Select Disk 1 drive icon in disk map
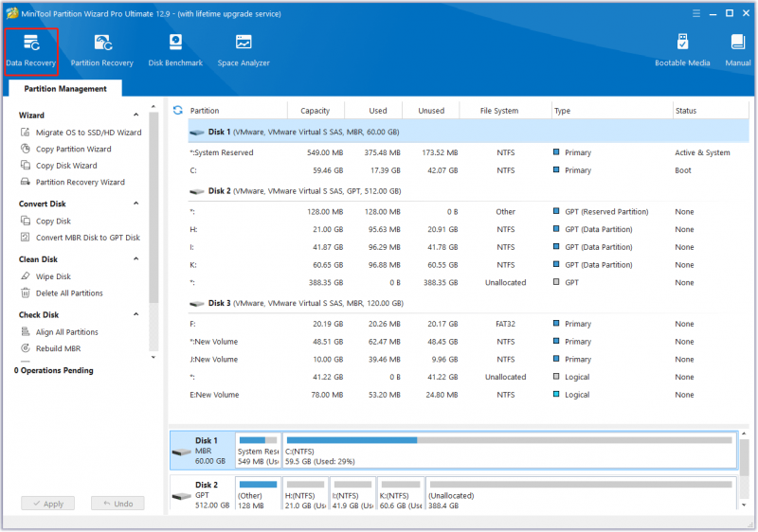This screenshot has width=758, height=532. 182,452
